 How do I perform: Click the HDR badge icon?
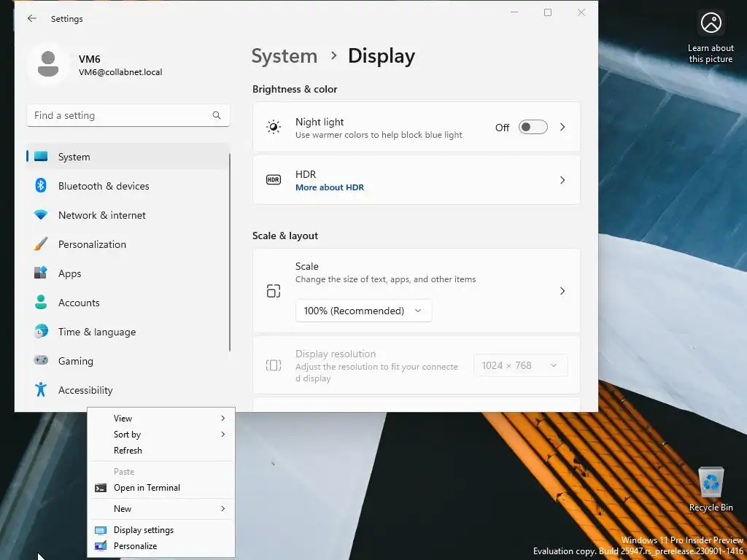coord(274,180)
